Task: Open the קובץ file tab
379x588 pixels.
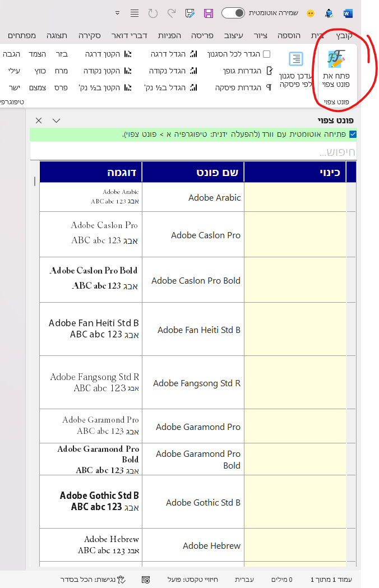Action: point(344,35)
